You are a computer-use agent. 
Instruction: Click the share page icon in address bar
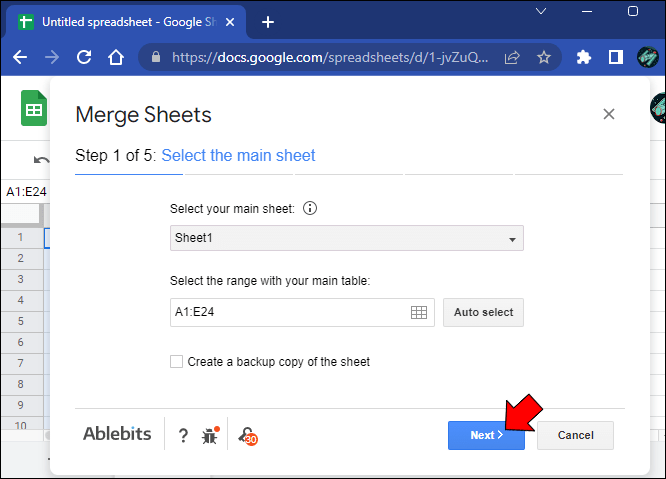click(512, 58)
